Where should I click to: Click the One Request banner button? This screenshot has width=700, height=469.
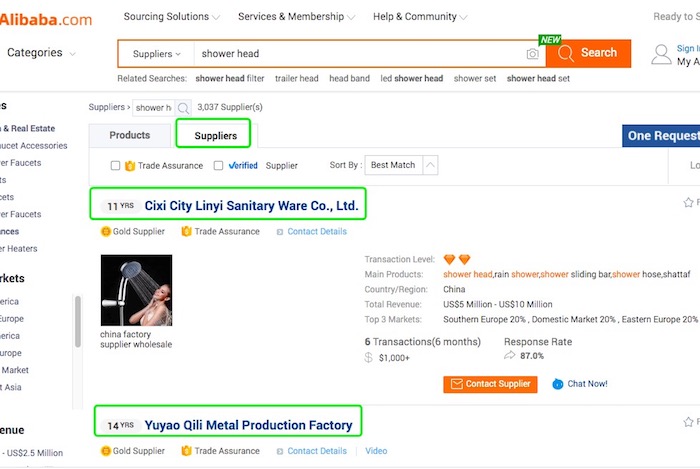coord(661,136)
